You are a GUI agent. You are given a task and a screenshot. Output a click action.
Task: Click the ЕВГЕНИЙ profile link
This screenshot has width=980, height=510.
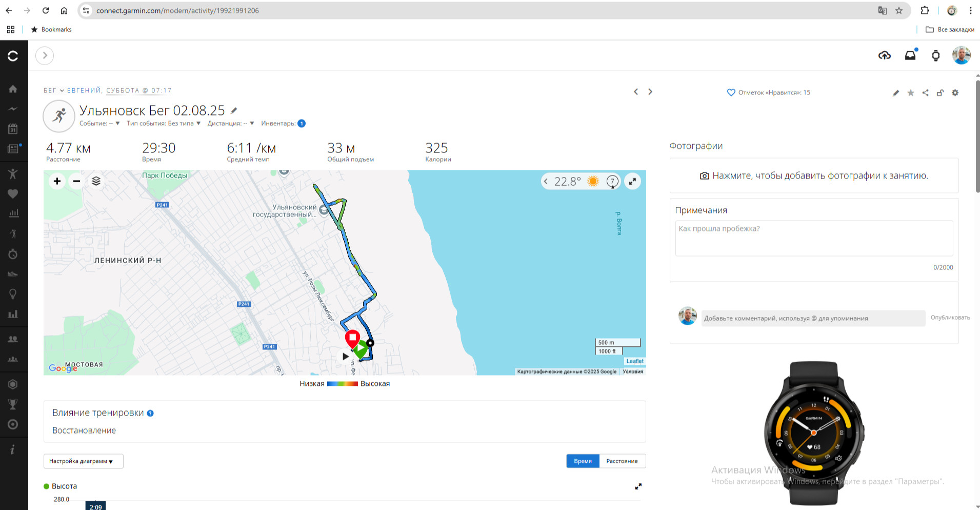pyautogui.click(x=84, y=90)
